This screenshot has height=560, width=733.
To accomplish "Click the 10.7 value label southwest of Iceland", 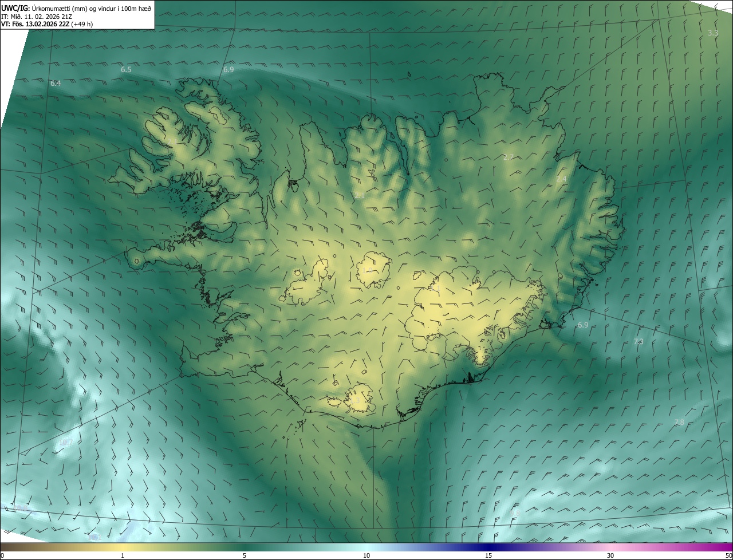I will click(66, 442).
